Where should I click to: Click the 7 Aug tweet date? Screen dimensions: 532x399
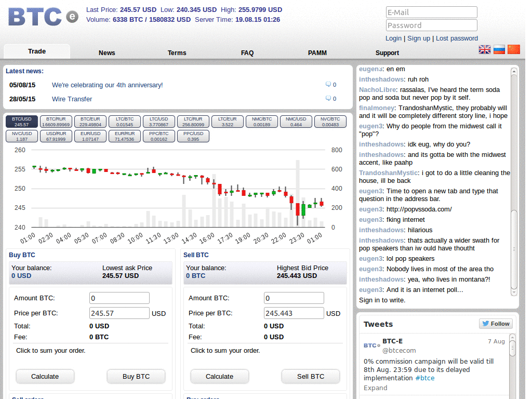[496, 341]
